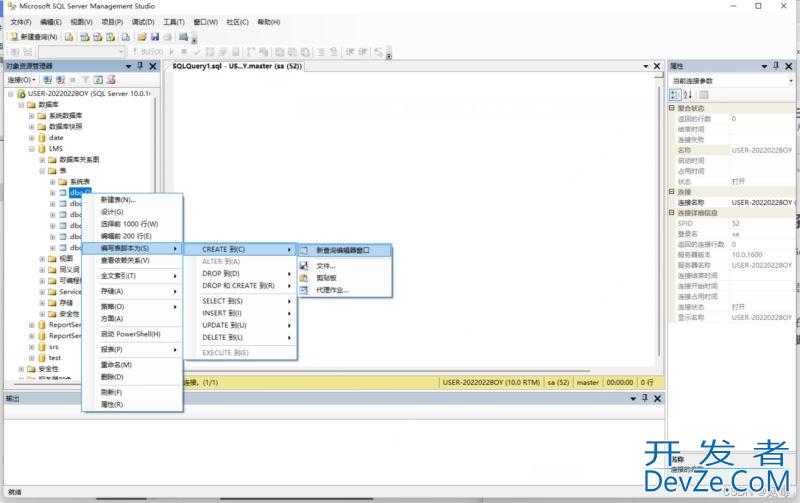Pin the 属性 panel with pushpin icon
800x503 pixels.
[x=776, y=66]
